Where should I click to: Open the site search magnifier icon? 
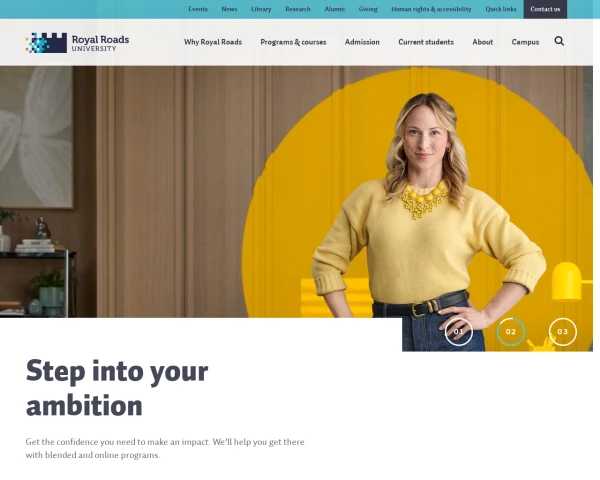(559, 41)
